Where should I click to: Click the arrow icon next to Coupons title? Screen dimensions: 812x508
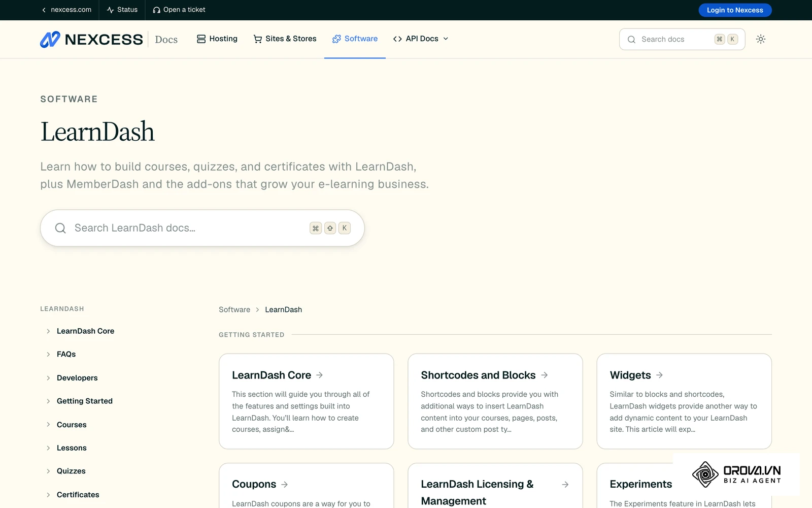(x=285, y=485)
